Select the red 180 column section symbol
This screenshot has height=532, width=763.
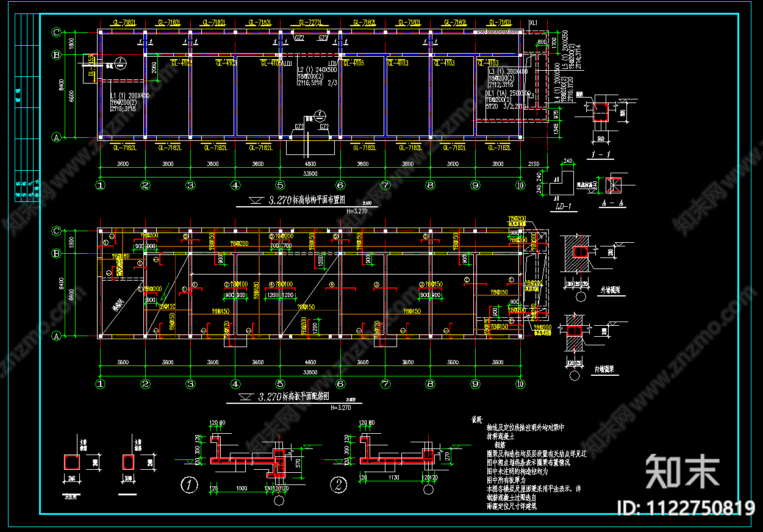click(128, 462)
